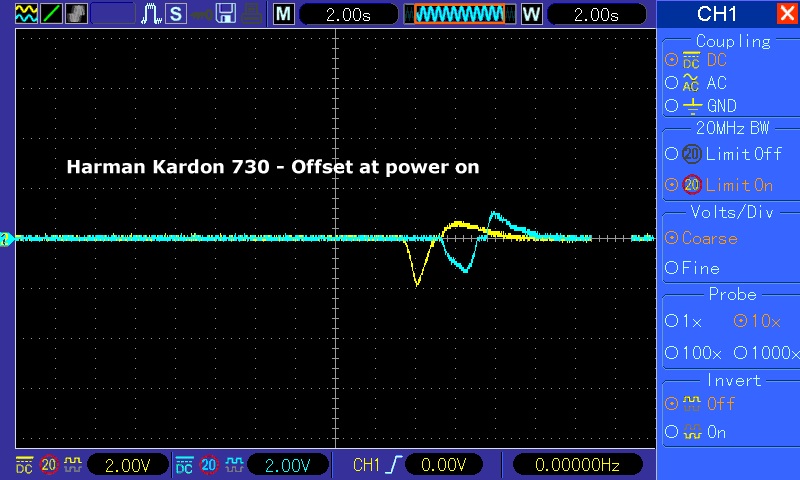Open the grey persistence display icon

(x=77, y=13)
